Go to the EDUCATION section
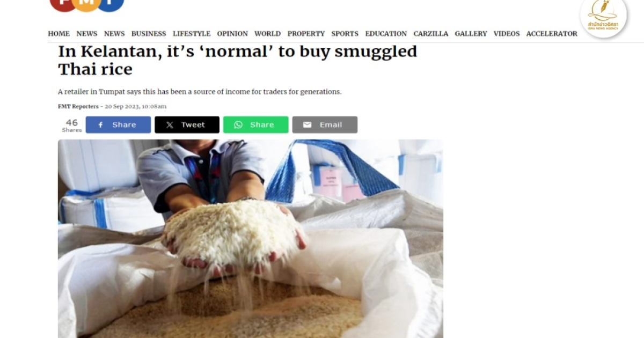Viewport: 644px width, 338px height. coord(386,34)
